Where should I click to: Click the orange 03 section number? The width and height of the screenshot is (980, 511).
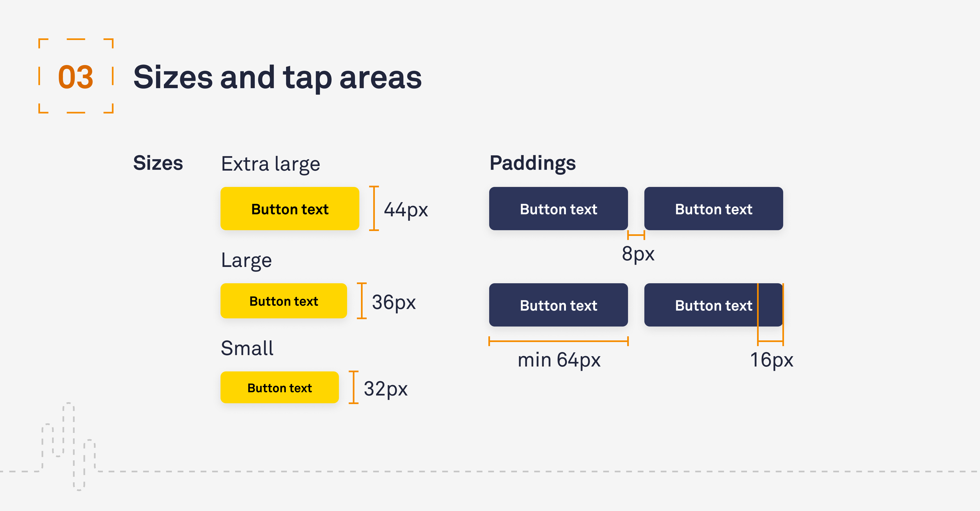[76, 77]
